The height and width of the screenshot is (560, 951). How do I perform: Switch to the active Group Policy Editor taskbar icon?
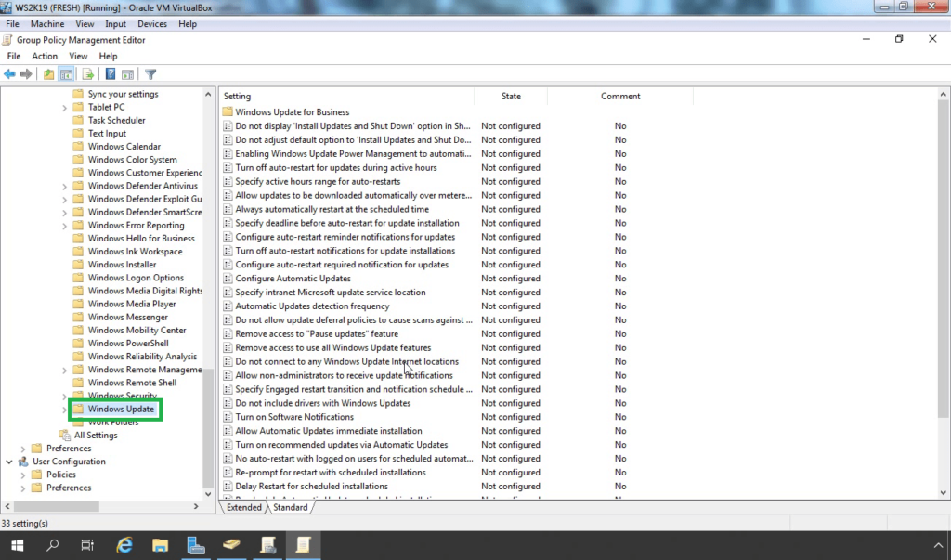tap(303, 545)
